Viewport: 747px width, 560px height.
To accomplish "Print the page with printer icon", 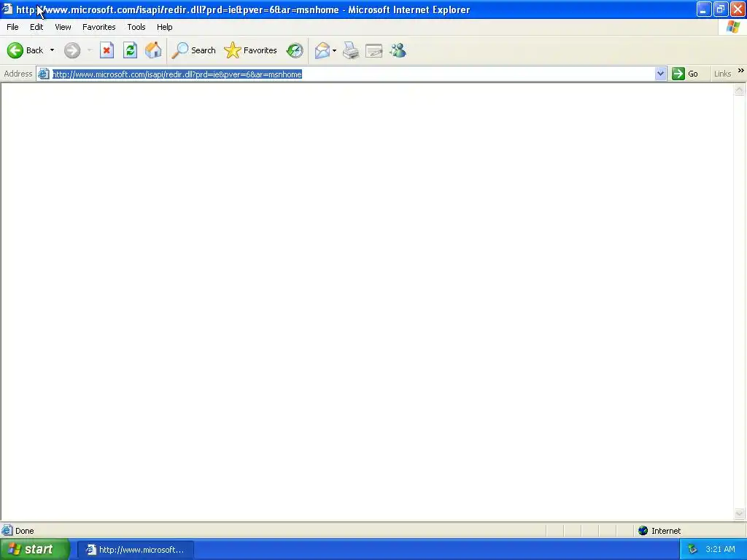I will pos(351,50).
